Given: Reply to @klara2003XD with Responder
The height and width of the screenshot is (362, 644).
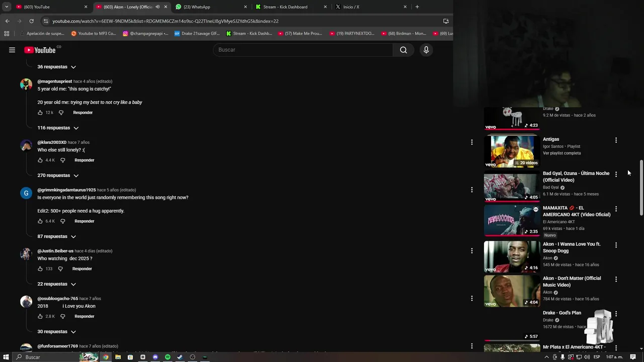Looking at the screenshot, I should [x=85, y=160].
